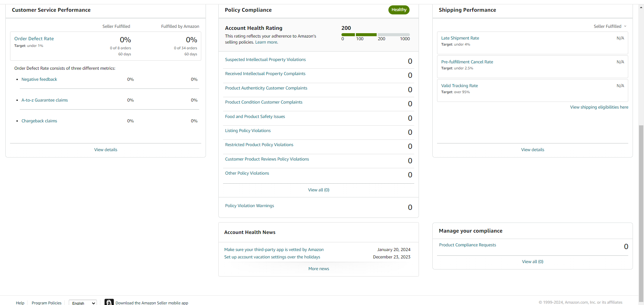Click Download the Amazon Seller mobile app link
This screenshot has width=644, height=305.
152,303
